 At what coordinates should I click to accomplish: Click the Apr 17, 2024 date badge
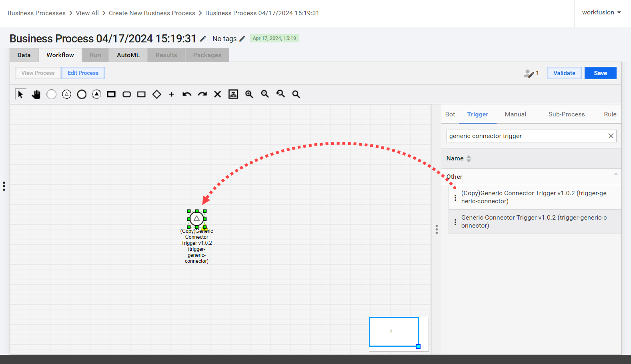click(x=274, y=38)
